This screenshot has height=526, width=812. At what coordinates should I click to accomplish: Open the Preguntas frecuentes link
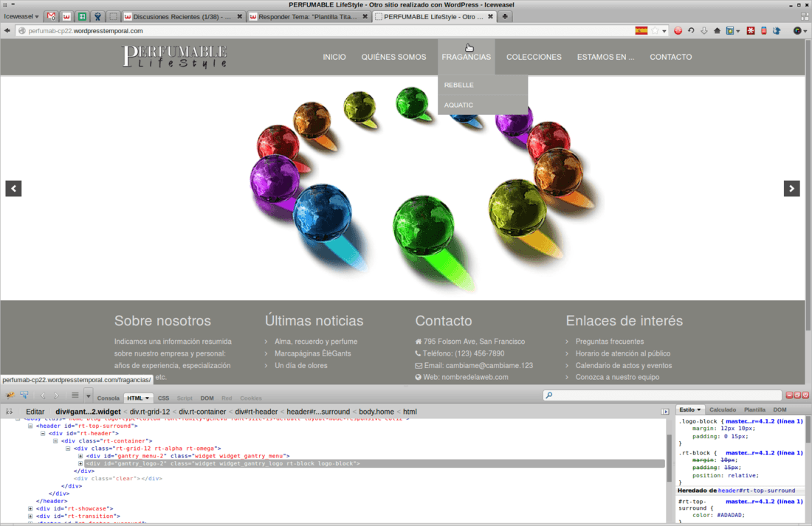(x=610, y=341)
